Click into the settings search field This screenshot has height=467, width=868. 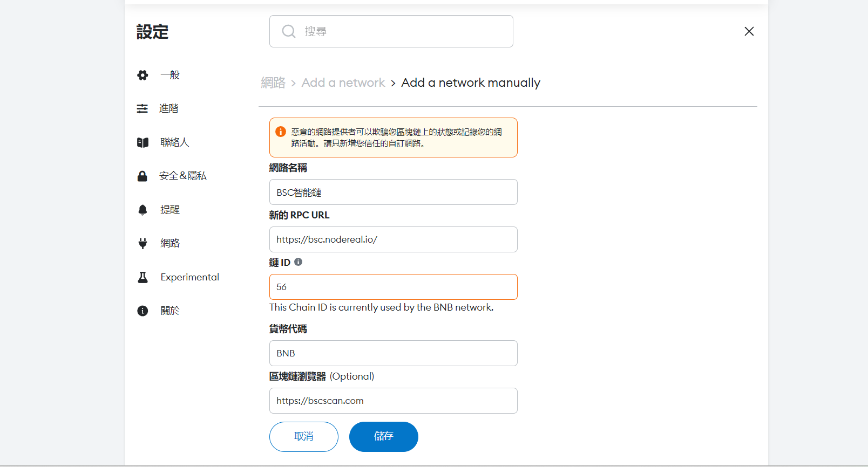pyautogui.click(x=399, y=31)
